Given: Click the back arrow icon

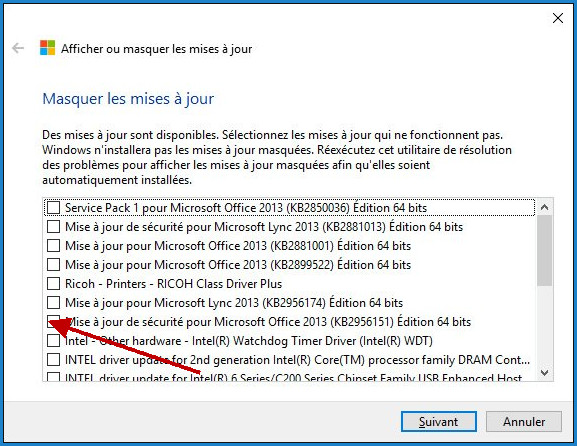Looking at the screenshot, I should 18,48.
